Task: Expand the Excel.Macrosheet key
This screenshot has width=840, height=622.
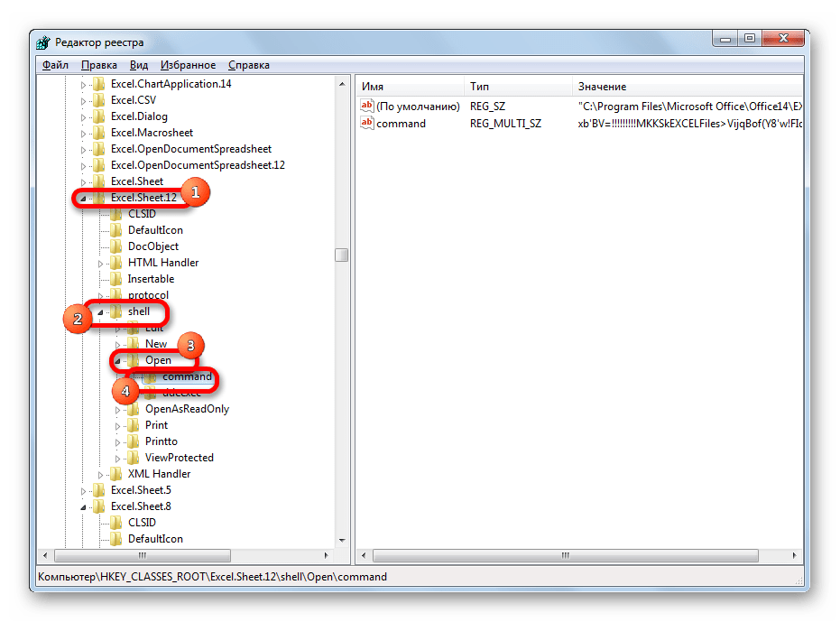Action: [83, 134]
